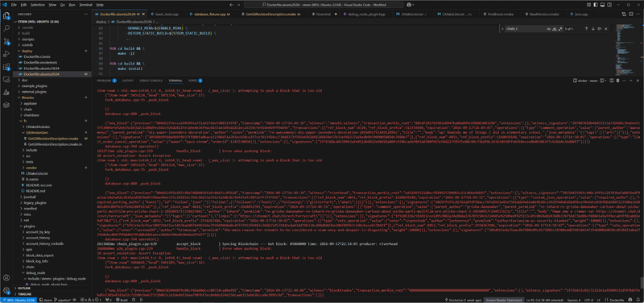Open the Run menu
This screenshot has height=303, width=644.
coord(72,5)
